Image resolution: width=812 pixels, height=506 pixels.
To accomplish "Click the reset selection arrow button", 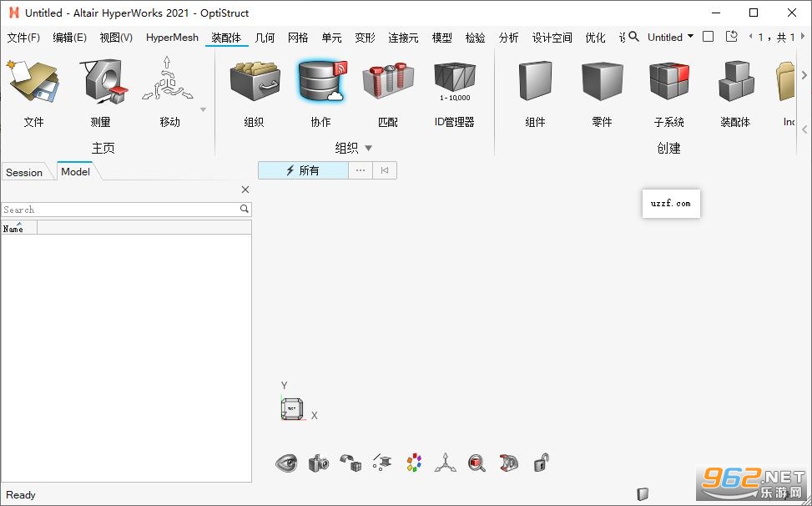I will (x=385, y=170).
